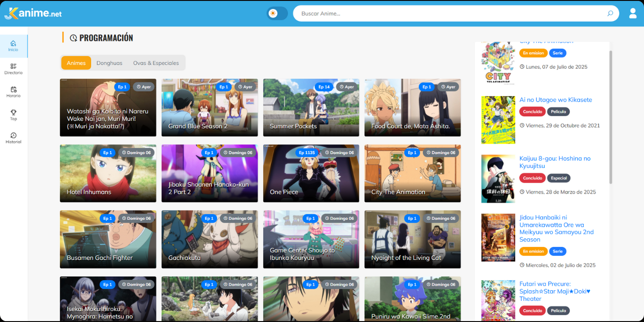Click Ai no Utagoe wo Kikasete poster
Viewport: 644px width, 322px height.
(x=498, y=120)
